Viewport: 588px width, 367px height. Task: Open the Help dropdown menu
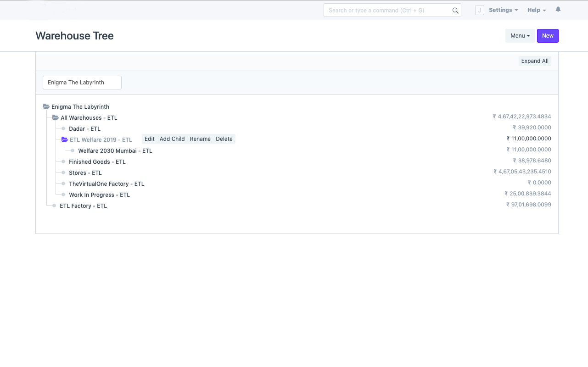coord(537,10)
